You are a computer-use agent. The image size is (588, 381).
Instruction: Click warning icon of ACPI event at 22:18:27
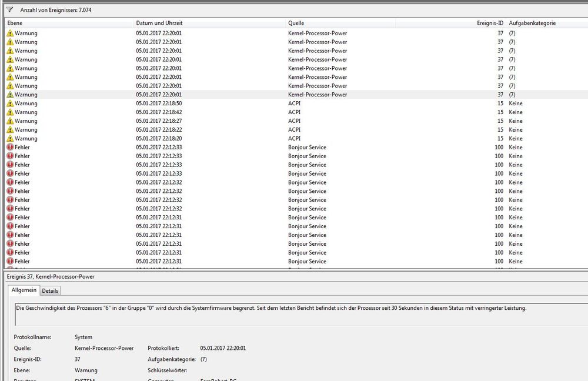pyautogui.click(x=9, y=121)
